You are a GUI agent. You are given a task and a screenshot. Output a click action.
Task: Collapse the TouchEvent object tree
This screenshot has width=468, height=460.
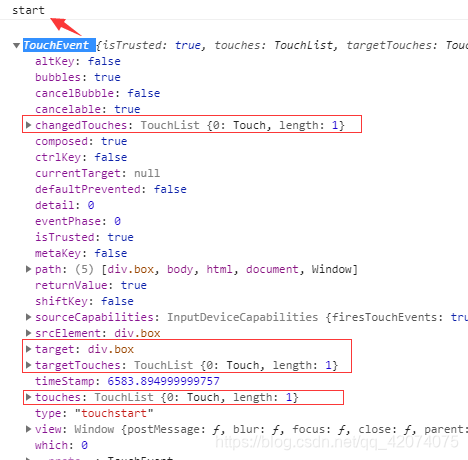pos(16,45)
